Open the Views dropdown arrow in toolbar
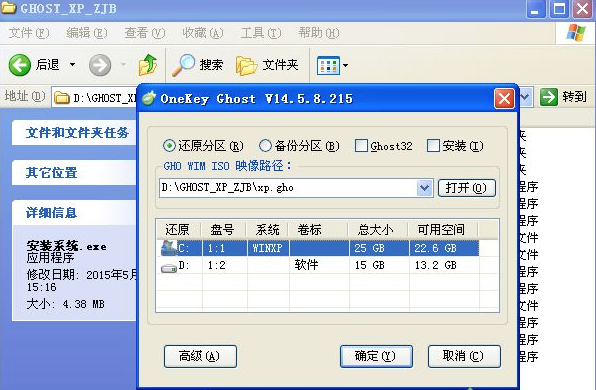596x390 pixels. point(345,65)
